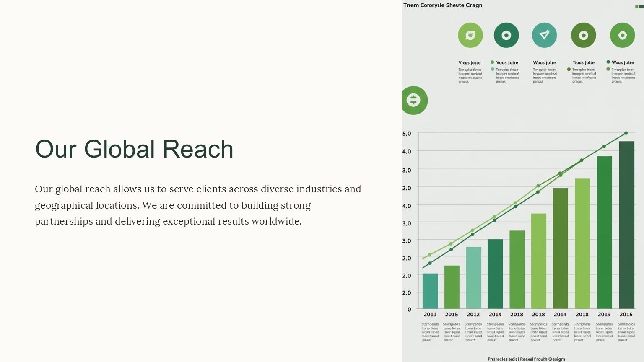Click the olive green ring icon above Trous jotte

pos(583,35)
